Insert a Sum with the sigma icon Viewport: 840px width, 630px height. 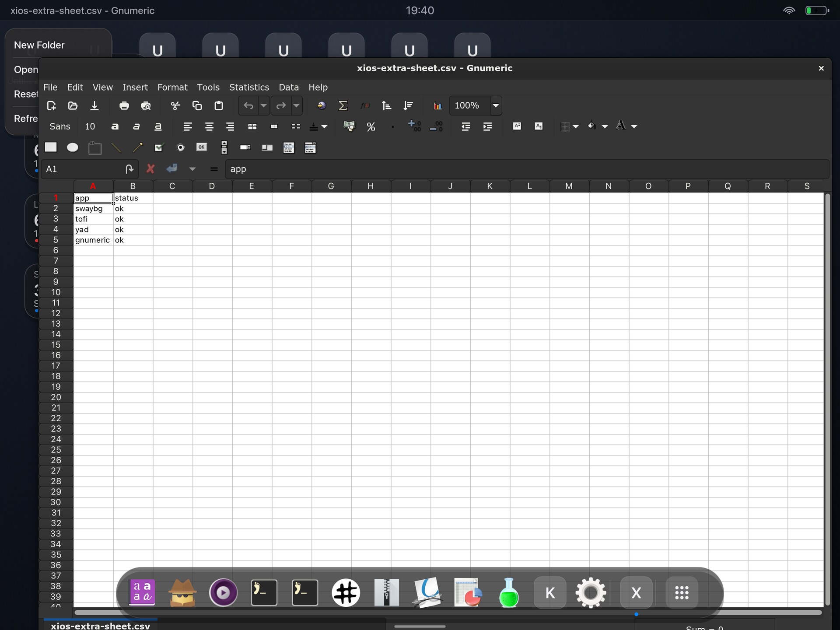click(343, 105)
